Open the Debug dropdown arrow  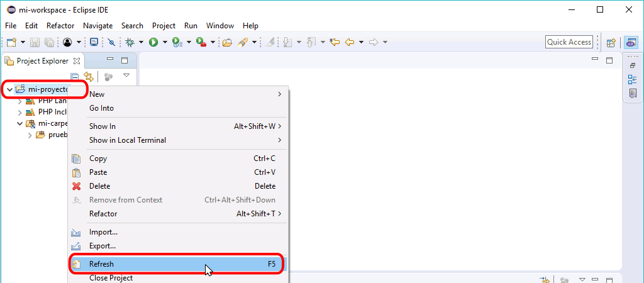click(141, 42)
